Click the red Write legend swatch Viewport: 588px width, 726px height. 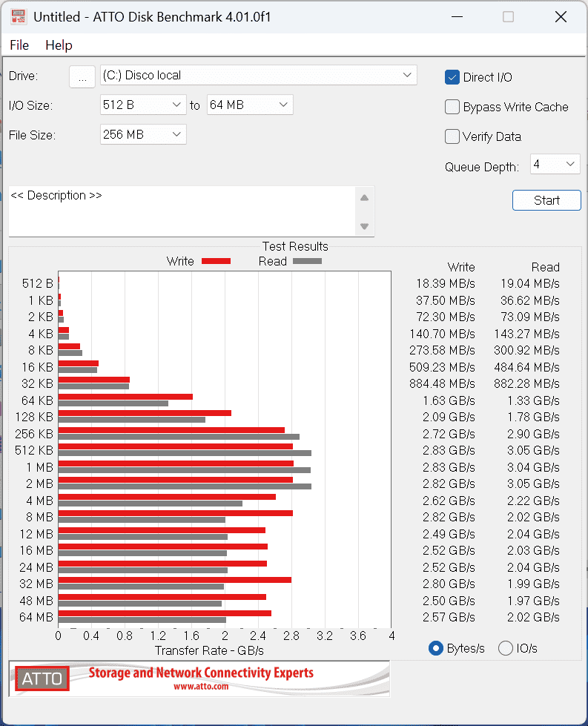pyautogui.click(x=216, y=261)
